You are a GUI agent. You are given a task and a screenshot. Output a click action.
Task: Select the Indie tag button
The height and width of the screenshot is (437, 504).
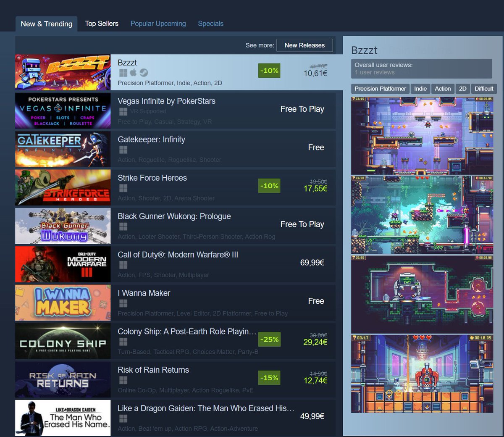pyautogui.click(x=420, y=89)
